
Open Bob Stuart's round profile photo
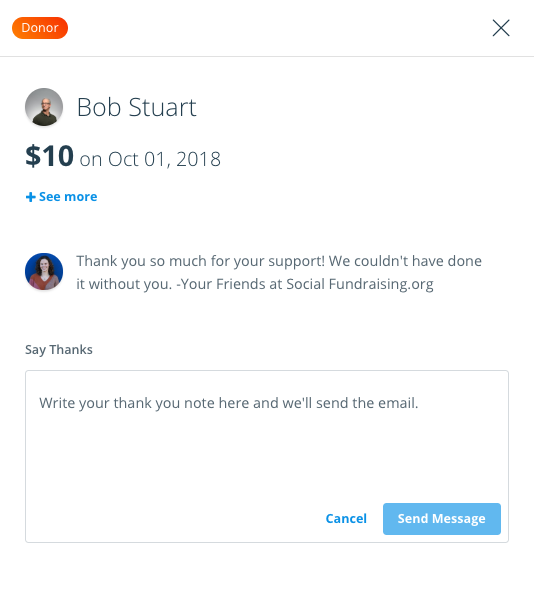point(44,107)
